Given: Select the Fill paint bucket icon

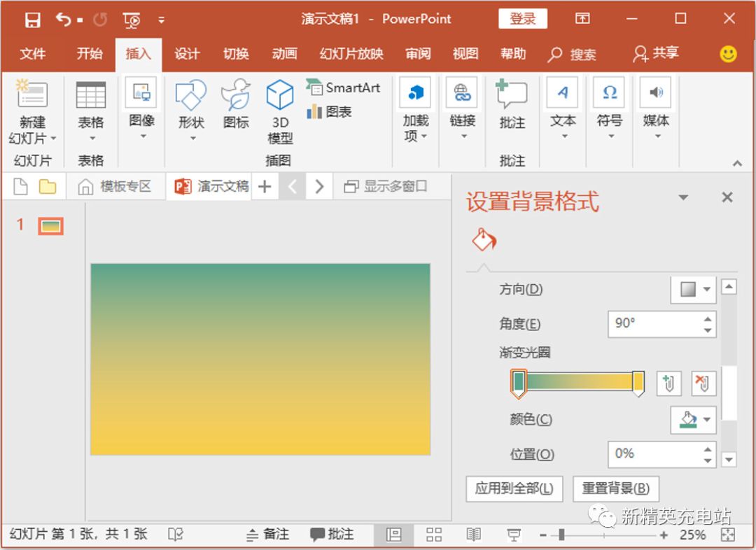Looking at the screenshot, I should 484,240.
